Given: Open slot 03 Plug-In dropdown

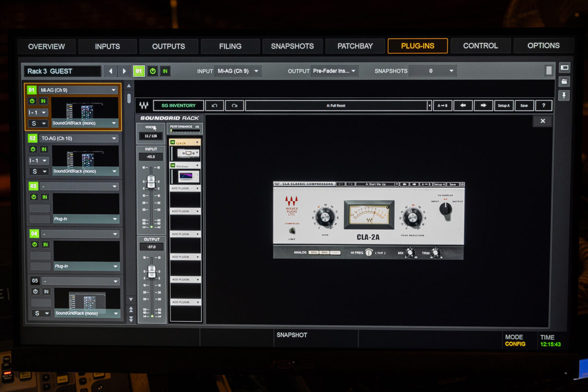Looking at the screenshot, I should [86, 219].
